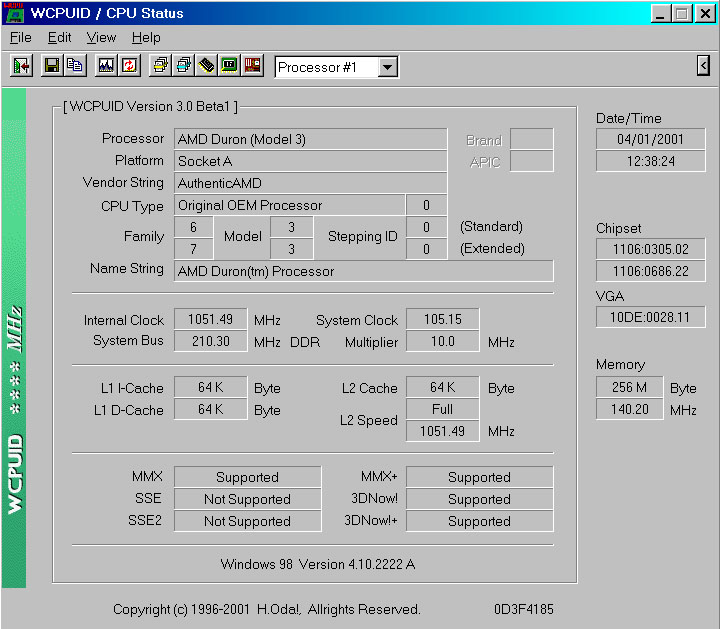Click the WCPUID title bar app icon
Viewport: 720px width, 629px height.
click(13, 13)
